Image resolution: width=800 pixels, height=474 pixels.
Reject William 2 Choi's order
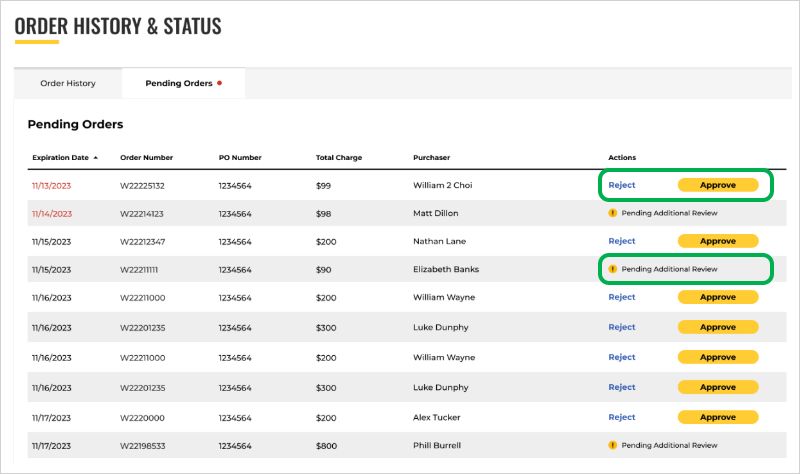pos(621,185)
